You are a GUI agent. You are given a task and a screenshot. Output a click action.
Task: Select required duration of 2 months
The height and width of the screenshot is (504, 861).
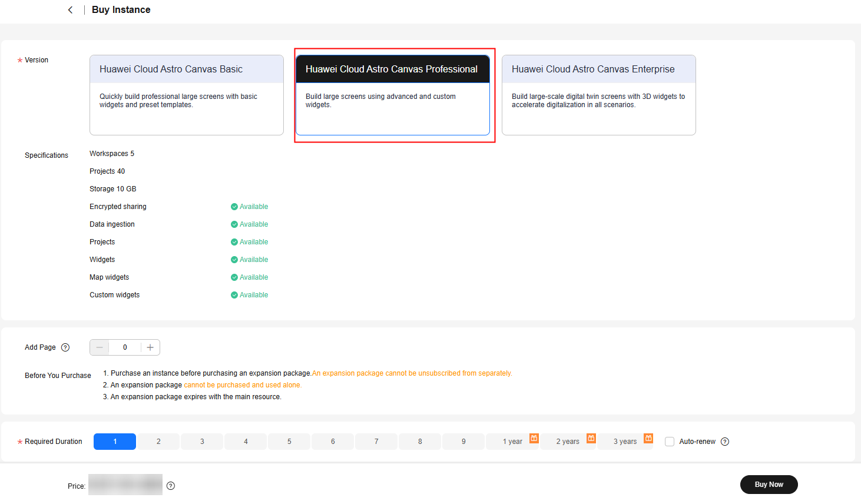pos(158,442)
